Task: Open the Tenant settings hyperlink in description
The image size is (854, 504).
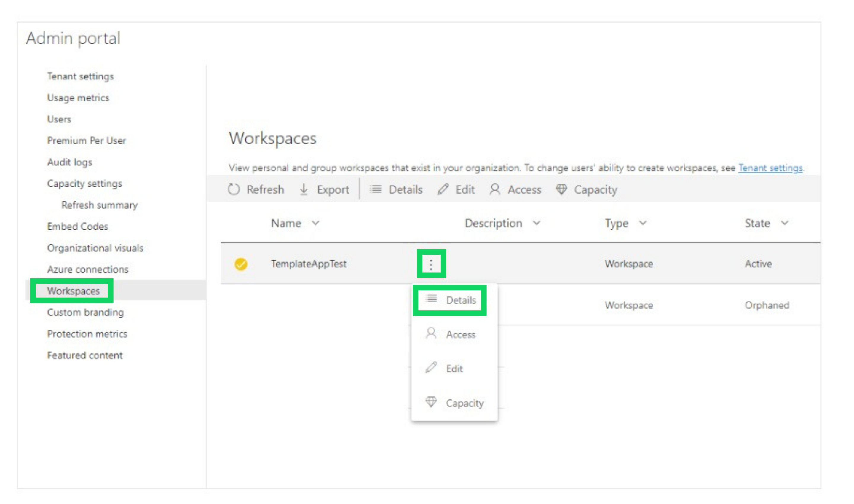Action: point(770,168)
